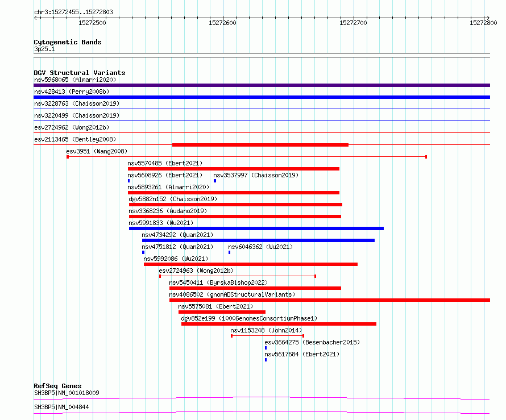This screenshot has width=506, height=420.
Task: Open nsv5617684 (Ebert2021) label
Action: [302, 354]
